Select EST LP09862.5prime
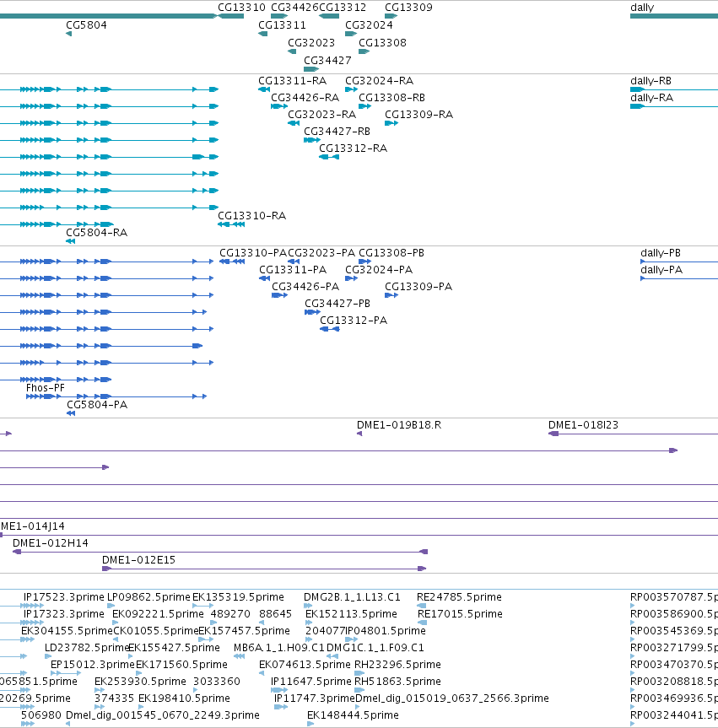This screenshot has height=728, width=718. click(x=149, y=597)
